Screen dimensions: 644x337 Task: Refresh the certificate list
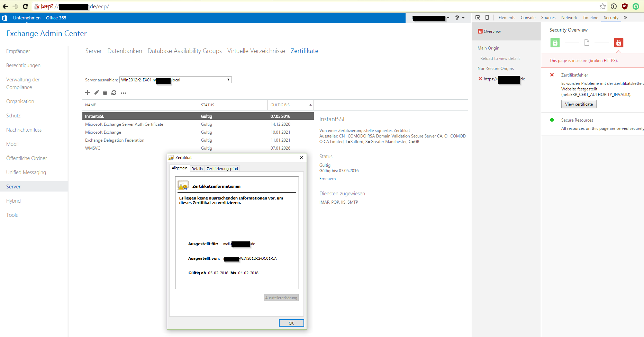[114, 92]
